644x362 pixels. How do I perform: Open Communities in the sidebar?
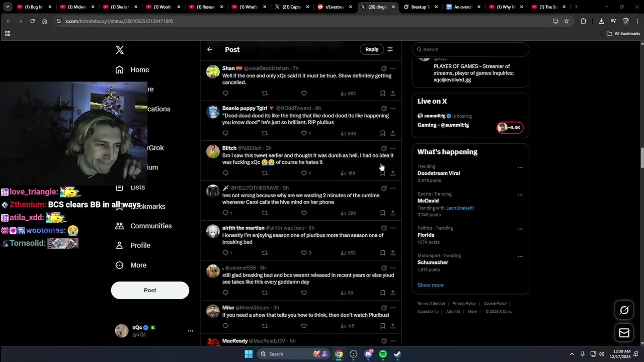point(143,226)
